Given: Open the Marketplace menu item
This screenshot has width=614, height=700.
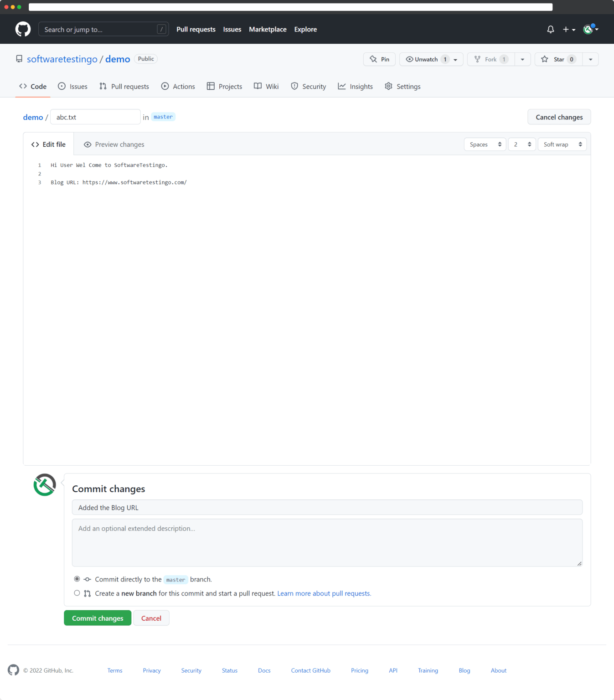Looking at the screenshot, I should pos(268,29).
